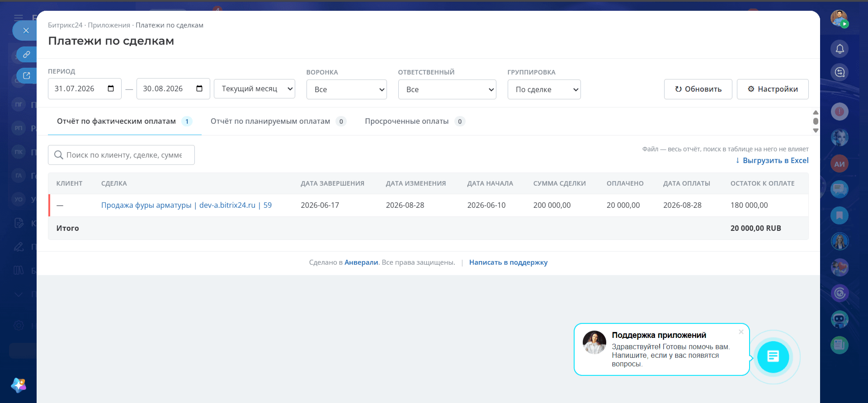Viewport: 868px width, 403px height.
Task: Click the 2026-06-17 completion date cell
Action: pyautogui.click(x=320, y=205)
